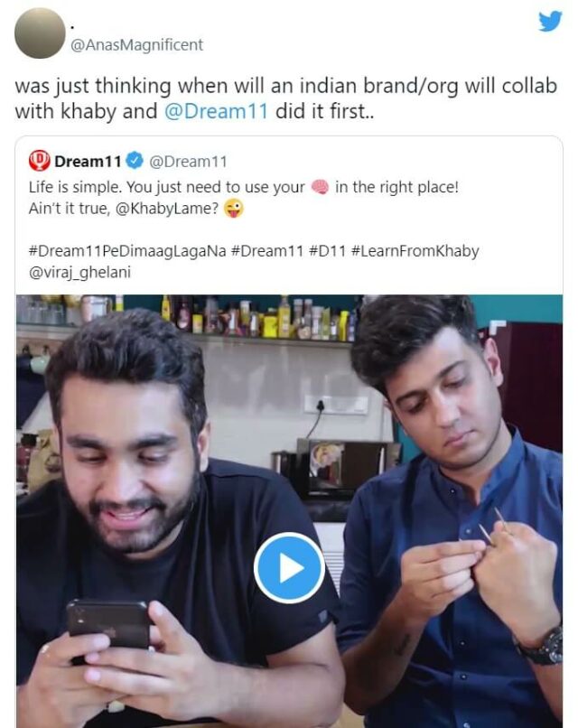Click quoted tweet text 'Life is simple'
Viewport: 578px width, 728px height.
(x=75, y=187)
